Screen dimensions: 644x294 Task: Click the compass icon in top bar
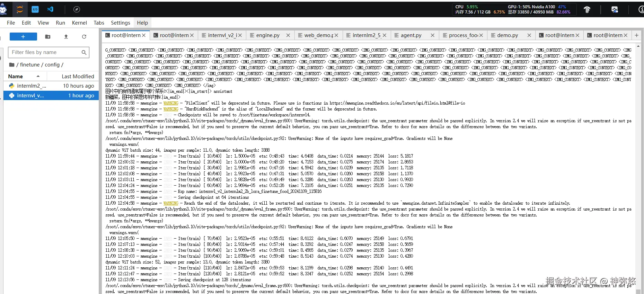(x=77, y=10)
